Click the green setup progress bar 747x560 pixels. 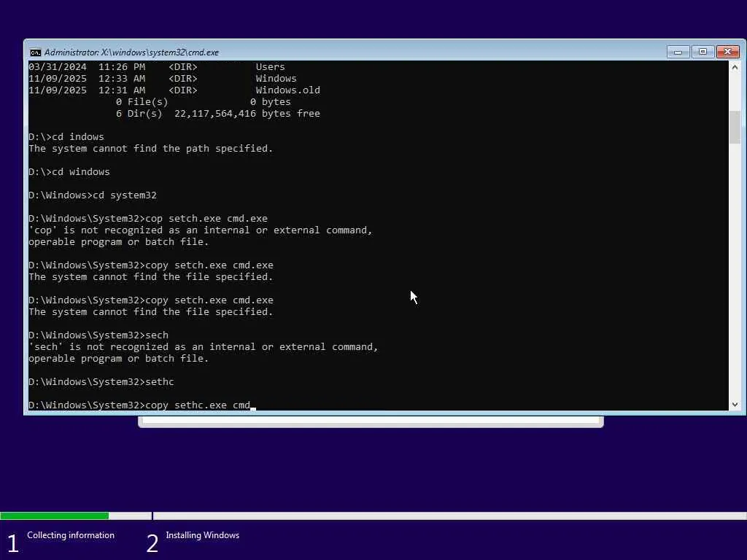point(54,516)
